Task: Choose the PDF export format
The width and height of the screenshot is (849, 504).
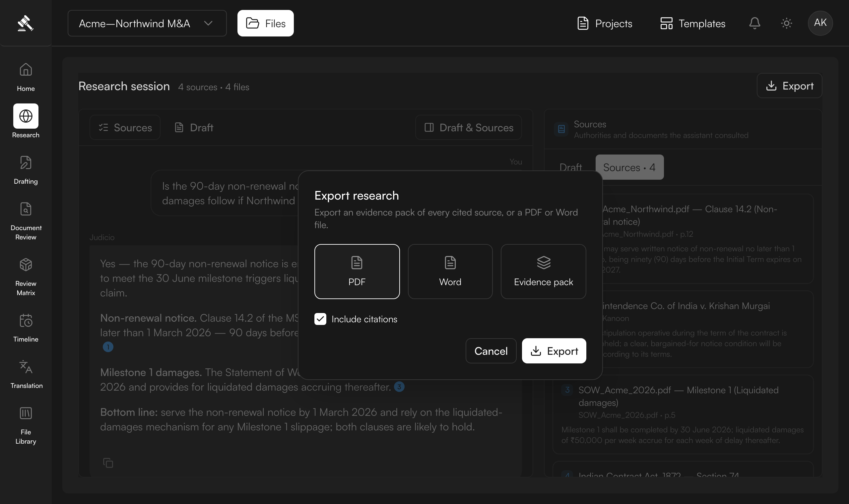Action: [x=357, y=272]
